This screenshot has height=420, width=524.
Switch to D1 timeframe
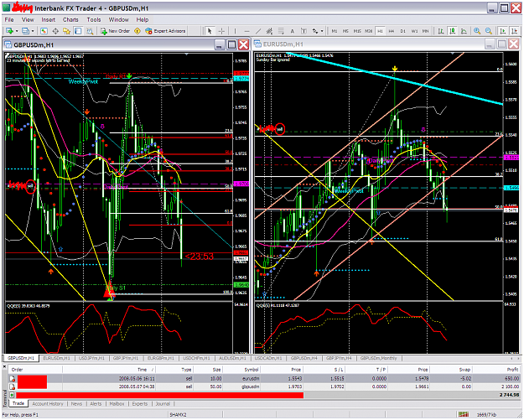click(x=403, y=31)
